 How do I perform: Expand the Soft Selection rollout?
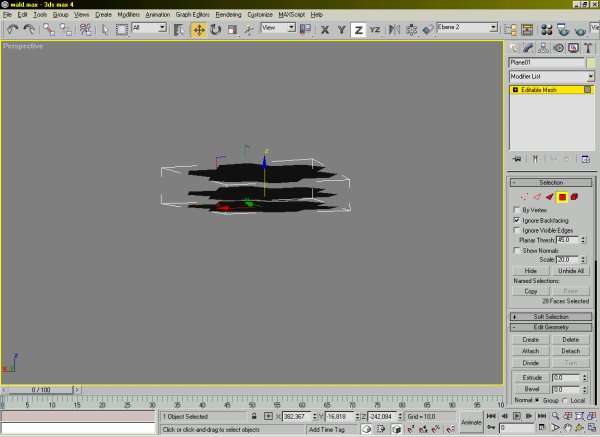click(551, 316)
